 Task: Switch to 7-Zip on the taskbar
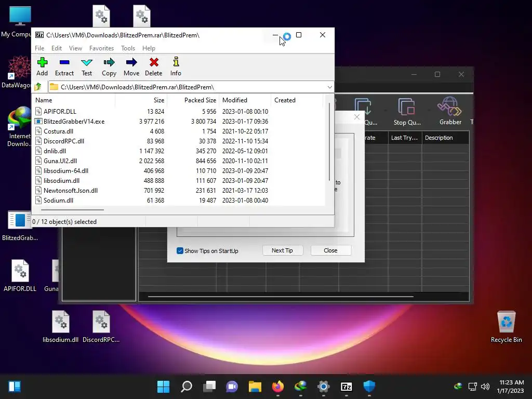347,387
